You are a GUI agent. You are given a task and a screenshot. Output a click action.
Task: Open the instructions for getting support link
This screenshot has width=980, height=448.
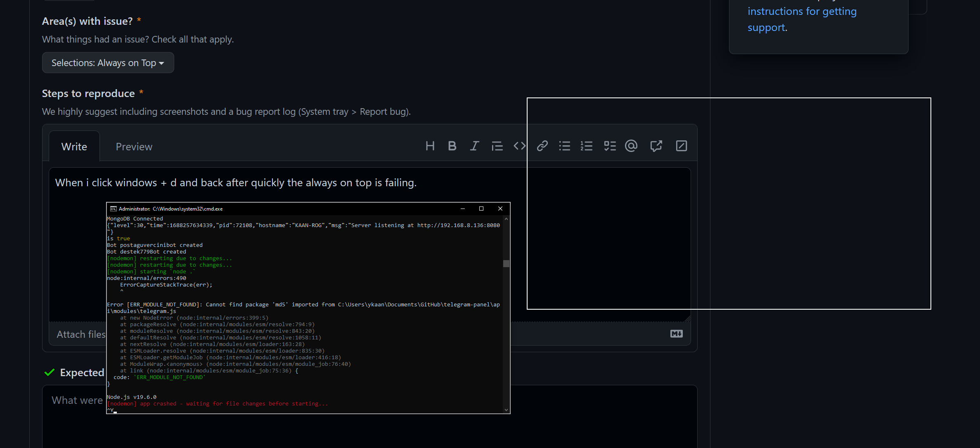[801, 11]
